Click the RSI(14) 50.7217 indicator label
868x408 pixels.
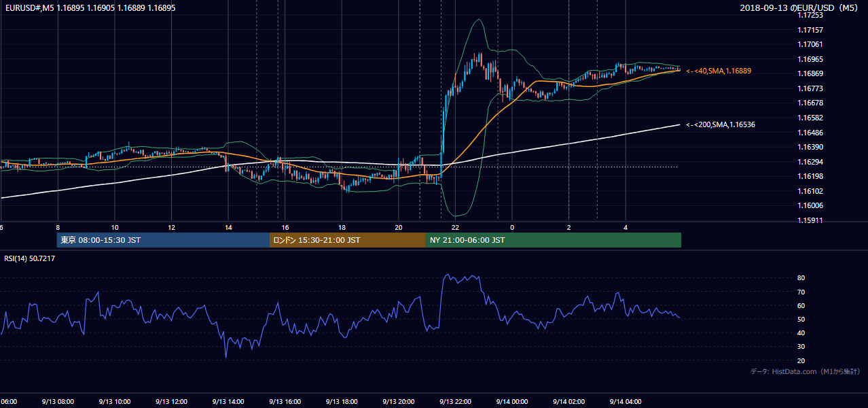[x=30, y=258]
